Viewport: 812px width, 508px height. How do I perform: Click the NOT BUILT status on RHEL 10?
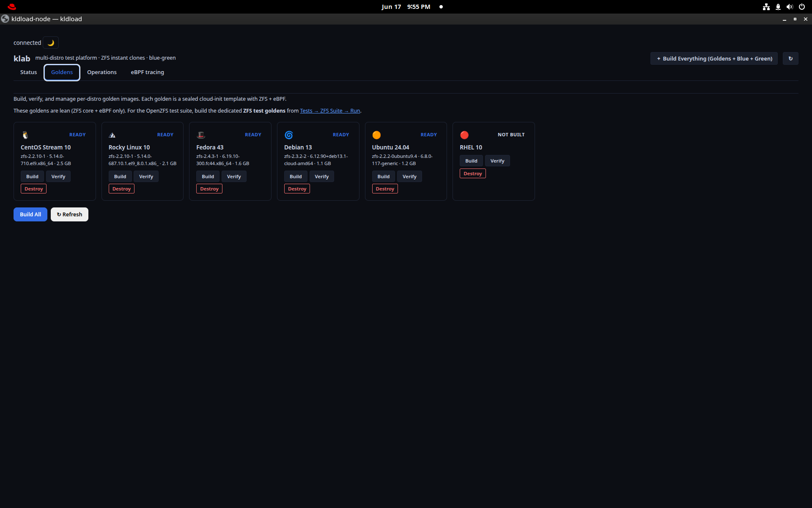click(511, 135)
